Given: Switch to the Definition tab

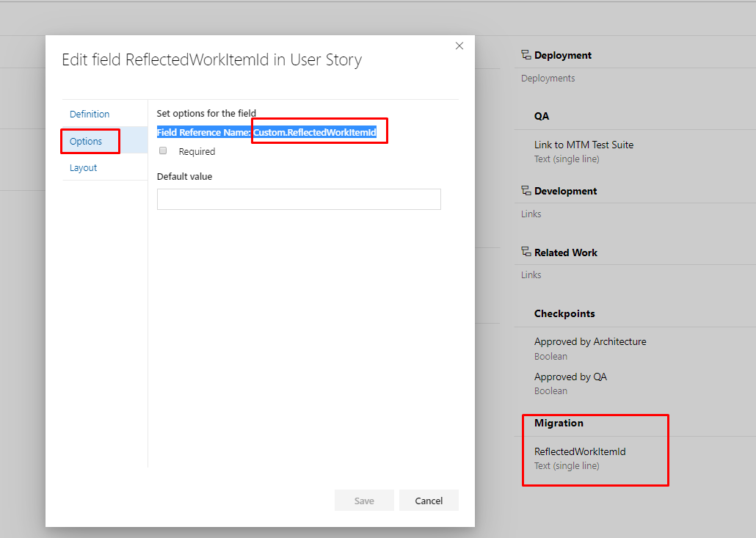Looking at the screenshot, I should [89, 114].
